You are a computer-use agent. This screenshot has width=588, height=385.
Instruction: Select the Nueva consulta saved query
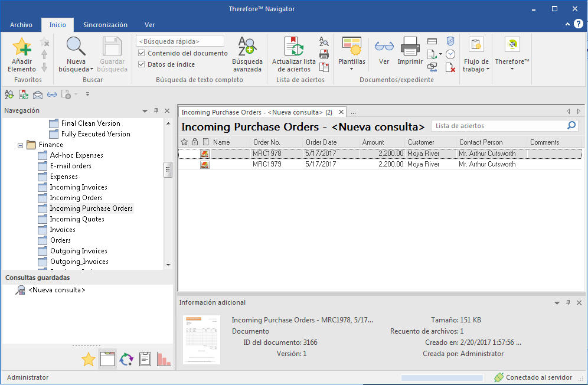click(57, 290)
